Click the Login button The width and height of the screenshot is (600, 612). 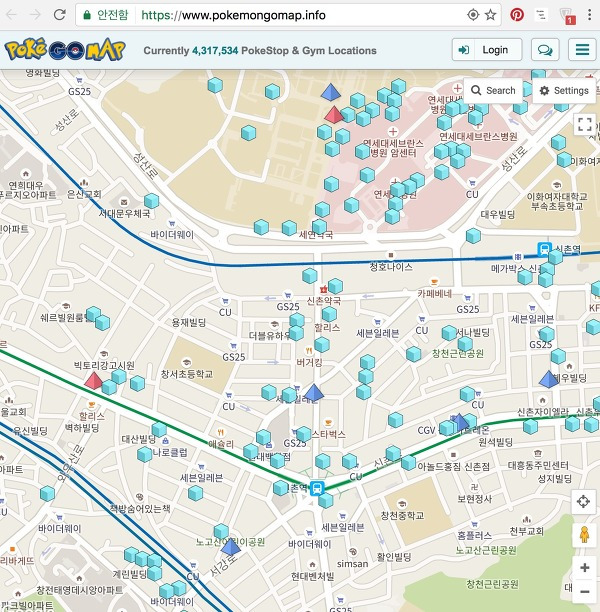click(487, 50)
